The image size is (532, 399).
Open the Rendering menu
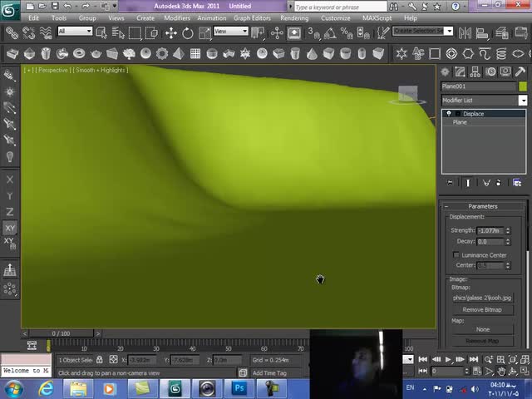tap(294, 18)
